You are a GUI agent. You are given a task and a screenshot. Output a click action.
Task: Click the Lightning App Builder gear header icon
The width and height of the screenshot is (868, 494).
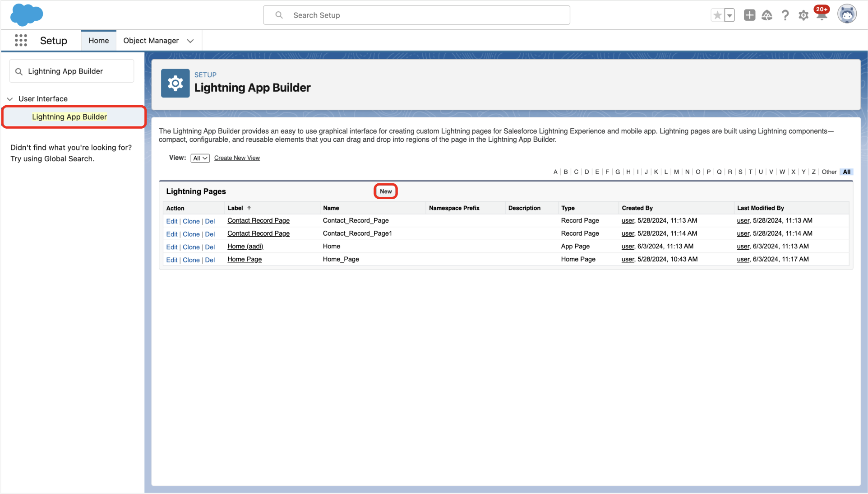[175, 83]
